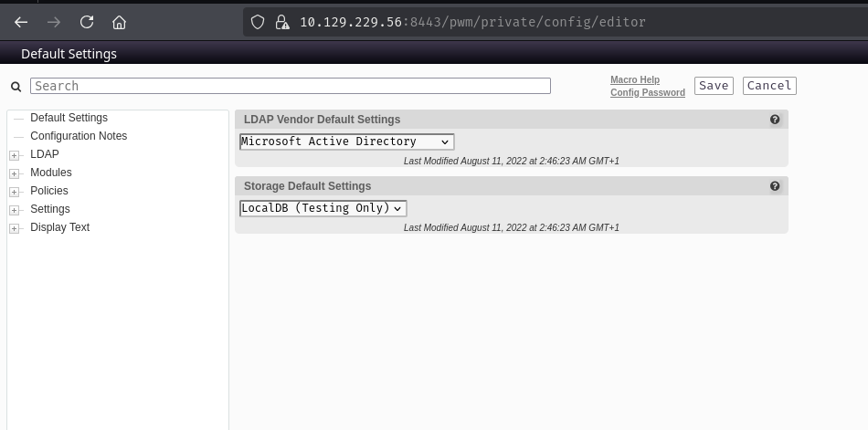Screen dimensions: 868x430
Task: Focus the Search settings input field
Action: 290,86
